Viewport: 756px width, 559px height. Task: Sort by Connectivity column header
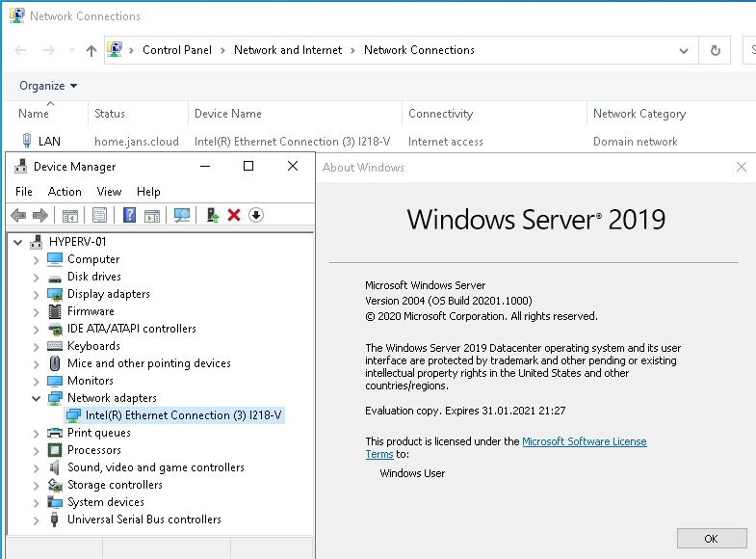click(x=440, y=114)
